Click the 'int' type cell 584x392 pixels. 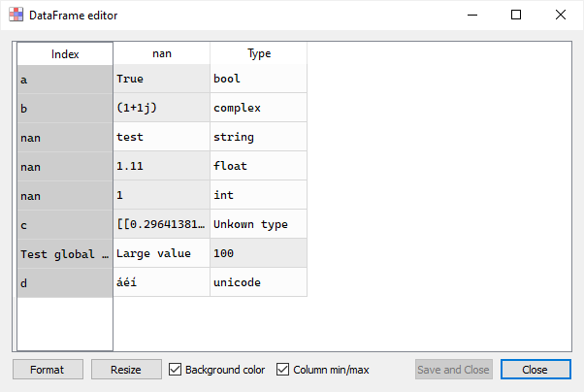click(259, 195)
